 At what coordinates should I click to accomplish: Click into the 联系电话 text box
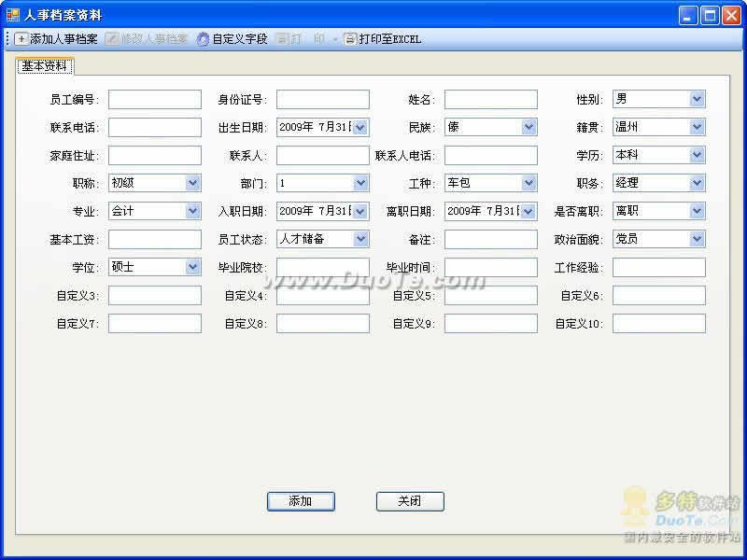tap(155, 128)
